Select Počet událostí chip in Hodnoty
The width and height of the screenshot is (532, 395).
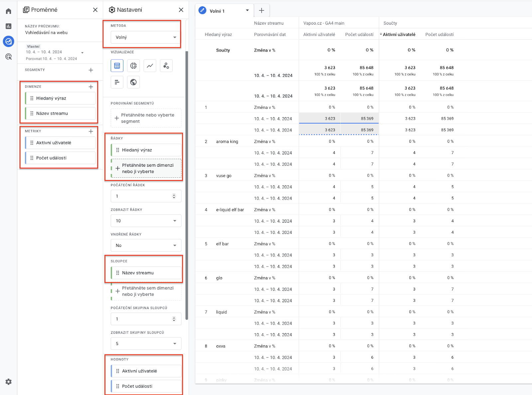coord(146,386)
